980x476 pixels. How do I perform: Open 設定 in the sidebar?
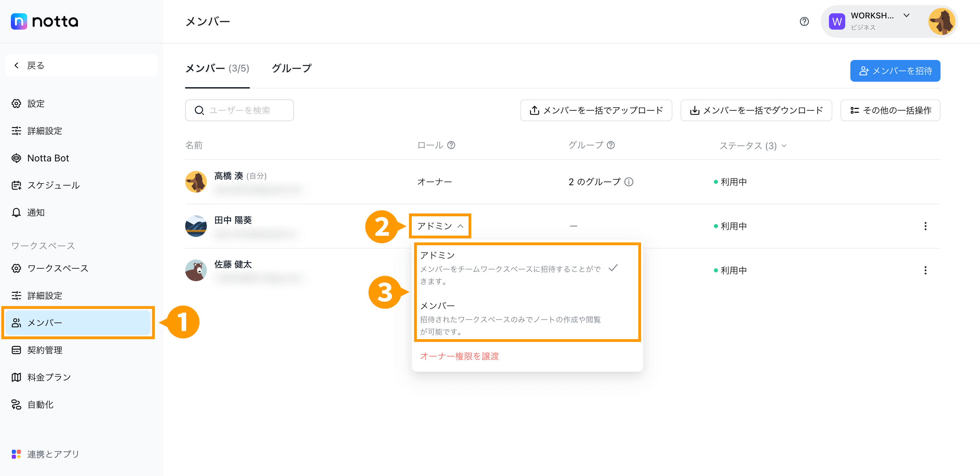(x=36, y=104)
